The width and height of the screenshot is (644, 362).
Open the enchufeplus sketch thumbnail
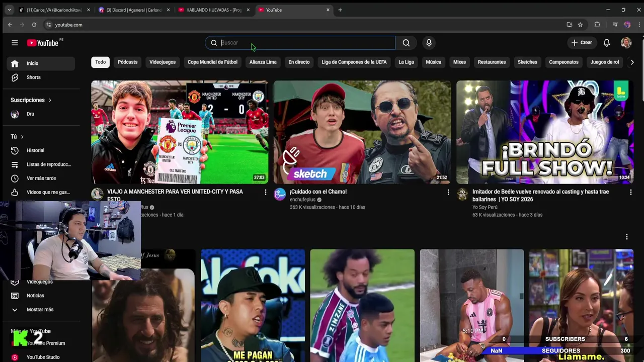(362, 132)
